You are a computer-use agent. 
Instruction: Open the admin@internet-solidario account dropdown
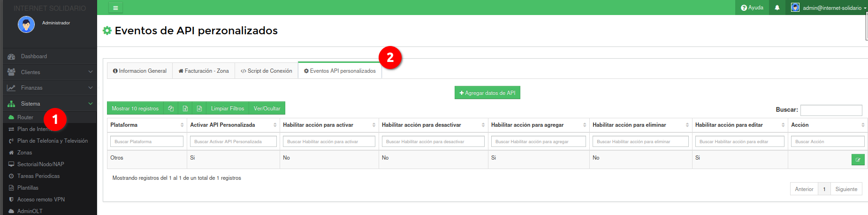tap(829, 8)
